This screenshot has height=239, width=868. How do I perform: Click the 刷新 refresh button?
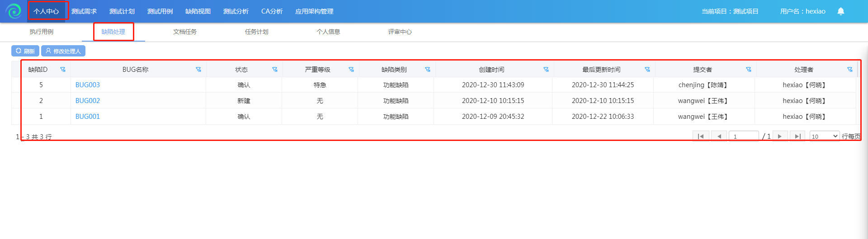25,51
